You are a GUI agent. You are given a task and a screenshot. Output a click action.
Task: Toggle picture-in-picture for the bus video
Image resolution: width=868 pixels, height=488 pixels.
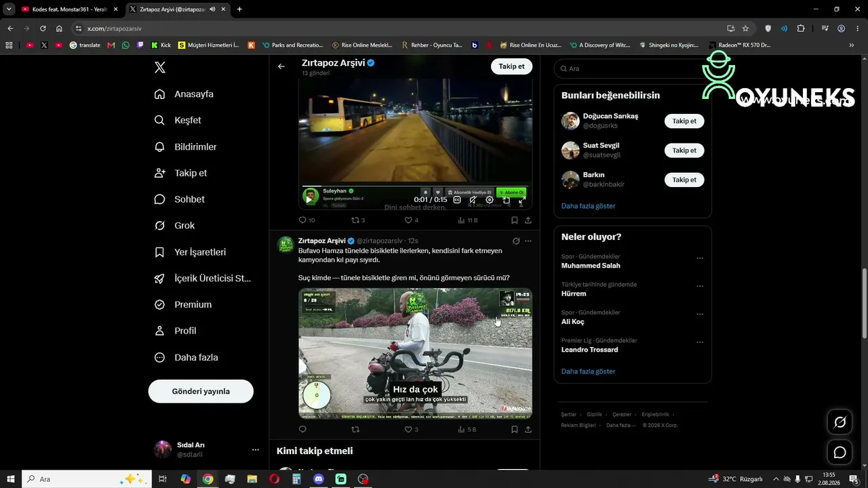(506, 200)
